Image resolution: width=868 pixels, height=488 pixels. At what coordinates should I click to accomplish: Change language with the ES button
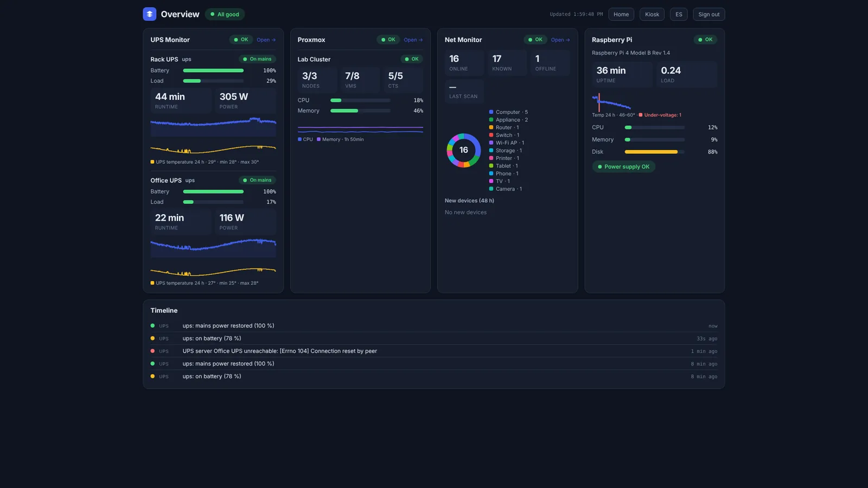(679, 15)
